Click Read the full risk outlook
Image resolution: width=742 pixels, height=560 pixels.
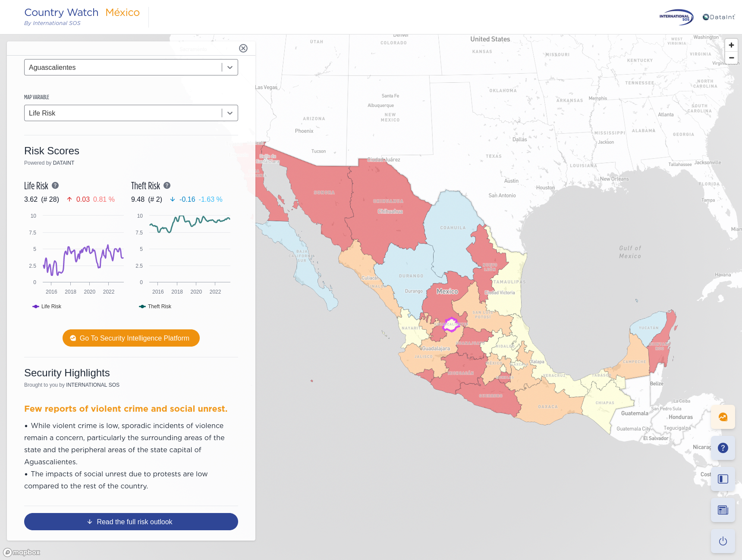(131, 522)
